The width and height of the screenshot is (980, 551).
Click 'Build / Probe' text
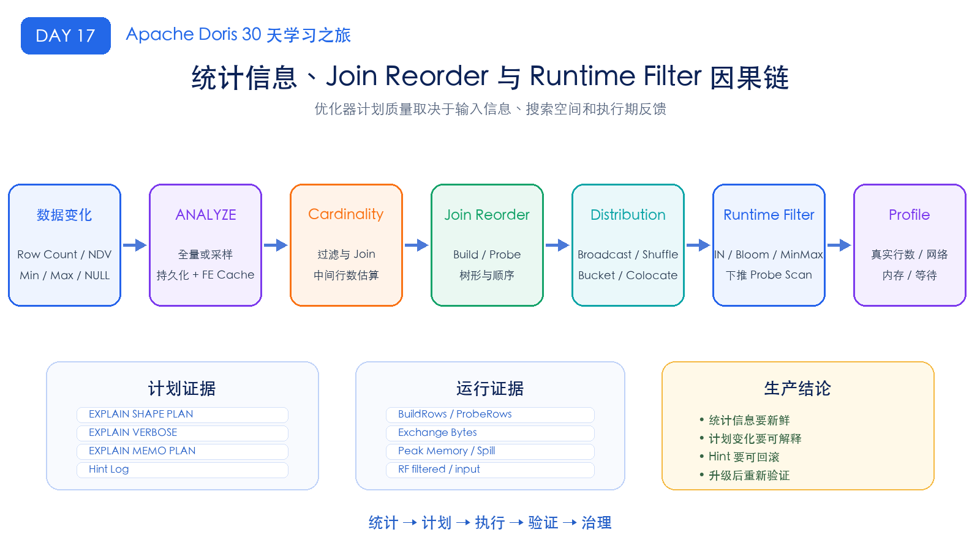pos(487,254)
